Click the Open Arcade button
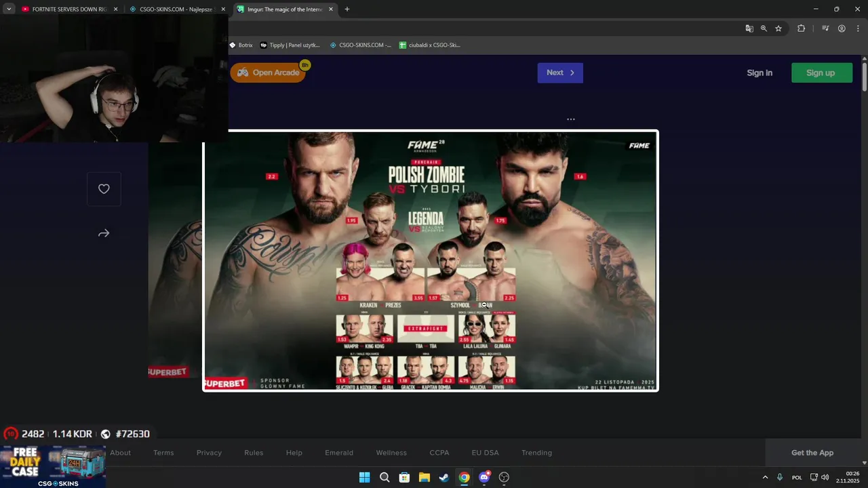Image resolution: width=868 pixels, height=488 pixels. (268, 73)
